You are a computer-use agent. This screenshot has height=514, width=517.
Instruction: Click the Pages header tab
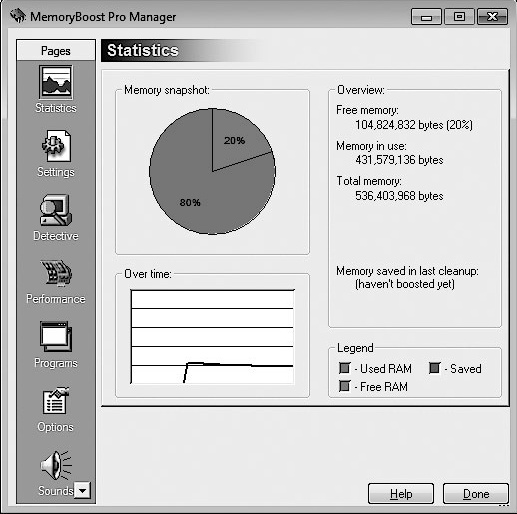[56, 51]
